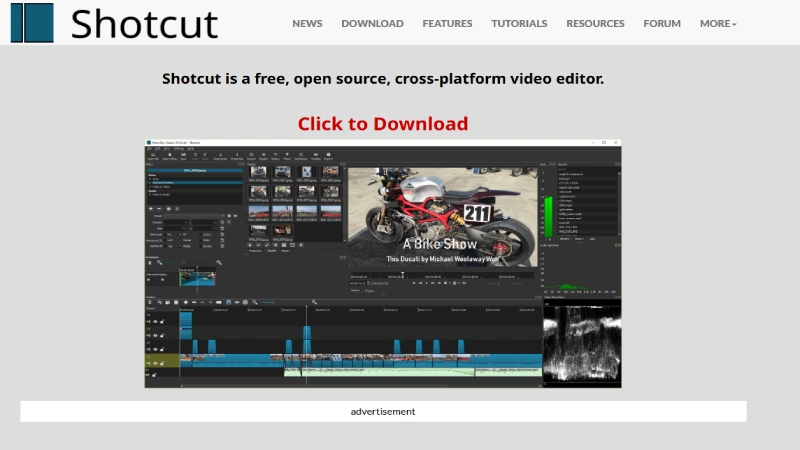Image resolution: width=800 pixels, height=450 pixels.
Task: Select TUTORIALS in the navigation bar
Action: tap(519, 23)
